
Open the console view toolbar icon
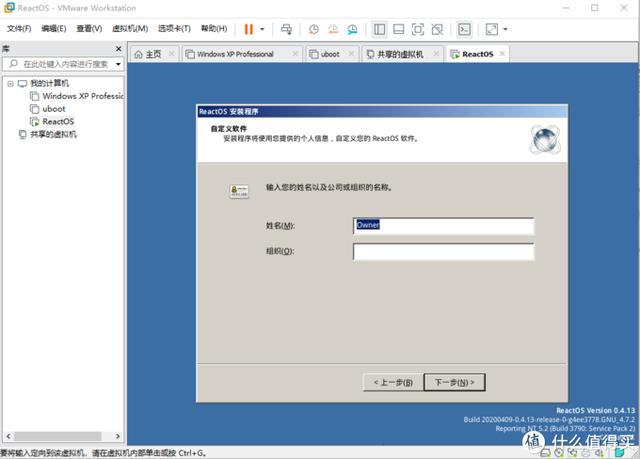[x=464, y=29]
